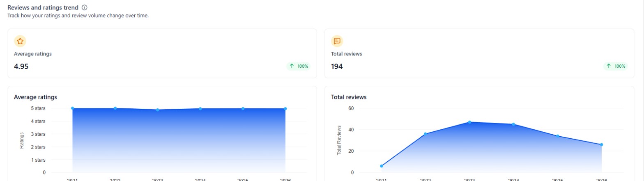Click the 2023 data point on Average ratings chart

(x=158, y=110)
